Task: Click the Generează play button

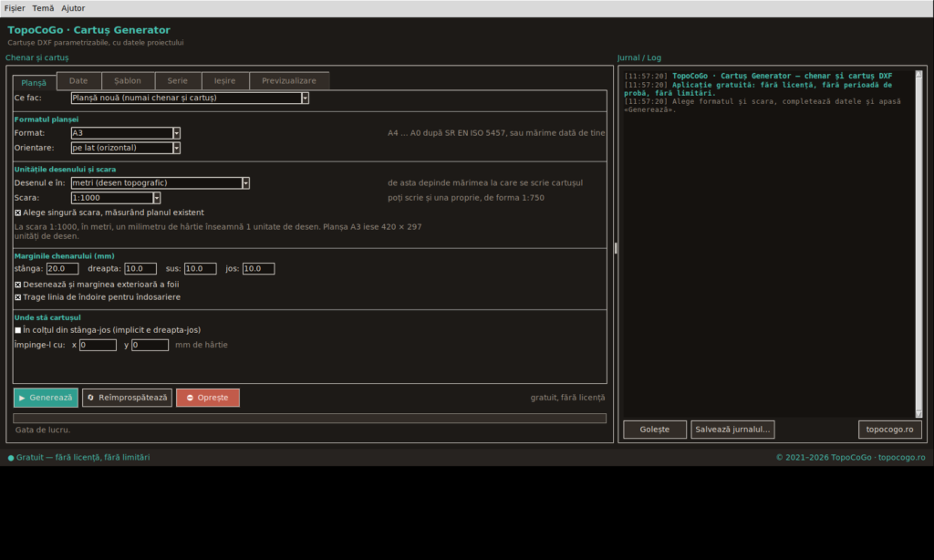Action: coord(46,398)
